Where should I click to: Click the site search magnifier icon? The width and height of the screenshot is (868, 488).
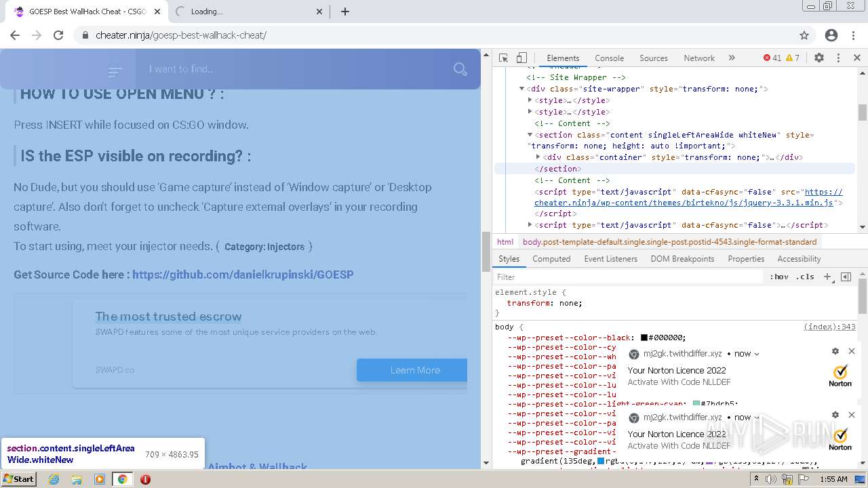coord(460,69)
